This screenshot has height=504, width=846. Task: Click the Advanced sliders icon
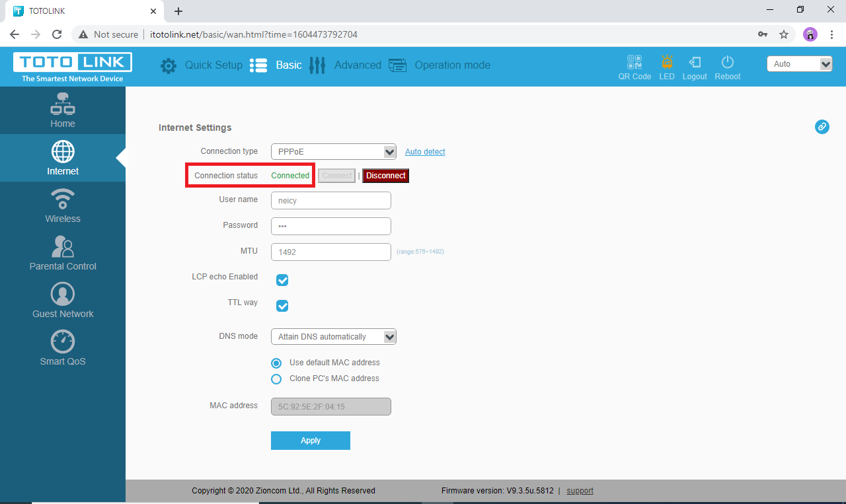tap(317, 65)
